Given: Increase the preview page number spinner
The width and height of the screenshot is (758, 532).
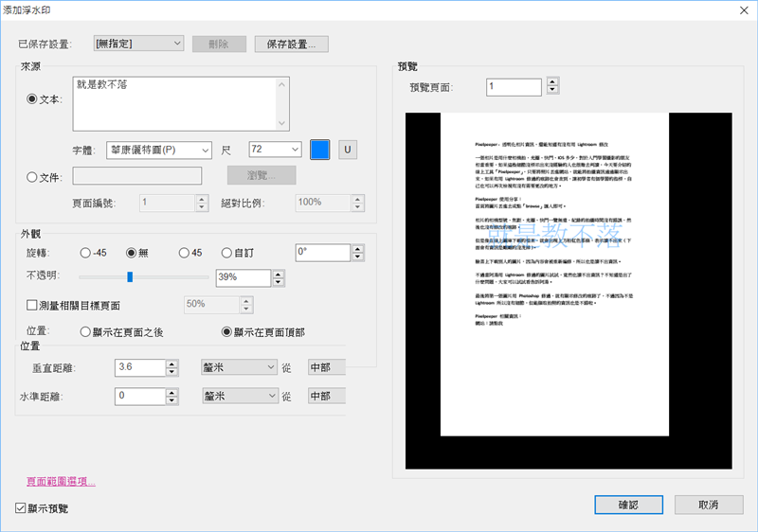Looking at the screenshot, I should 551,82.
